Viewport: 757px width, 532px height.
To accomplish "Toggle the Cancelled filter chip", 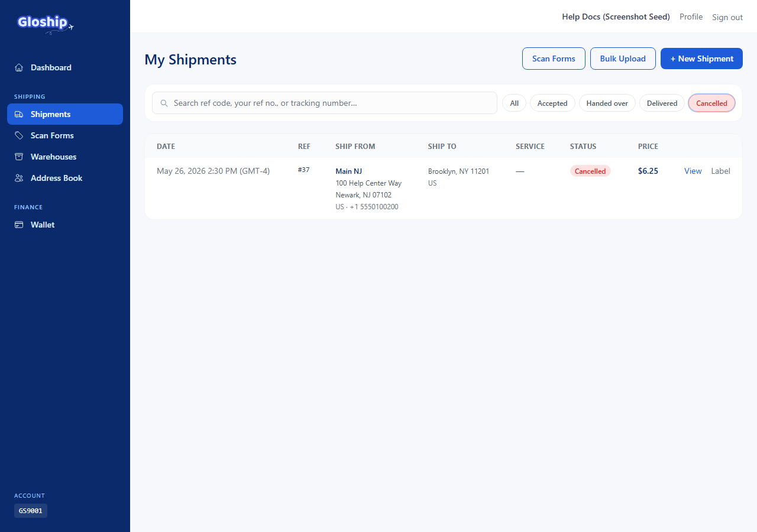I will coord(711,103).
